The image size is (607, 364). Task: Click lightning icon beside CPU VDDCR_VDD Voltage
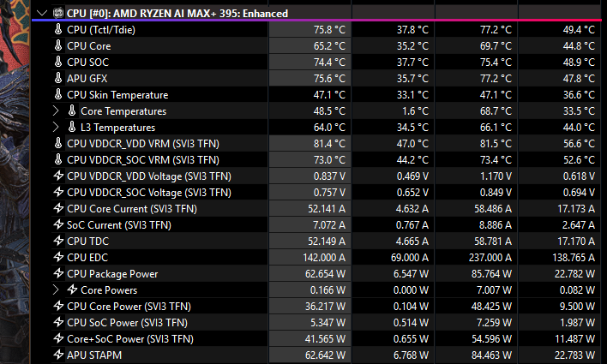click(58, 176)
